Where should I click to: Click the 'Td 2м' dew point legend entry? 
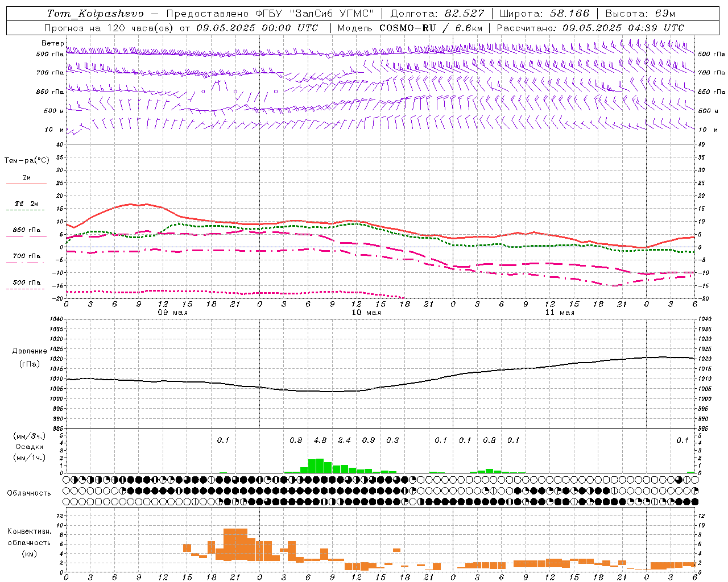tap(27, 203)
